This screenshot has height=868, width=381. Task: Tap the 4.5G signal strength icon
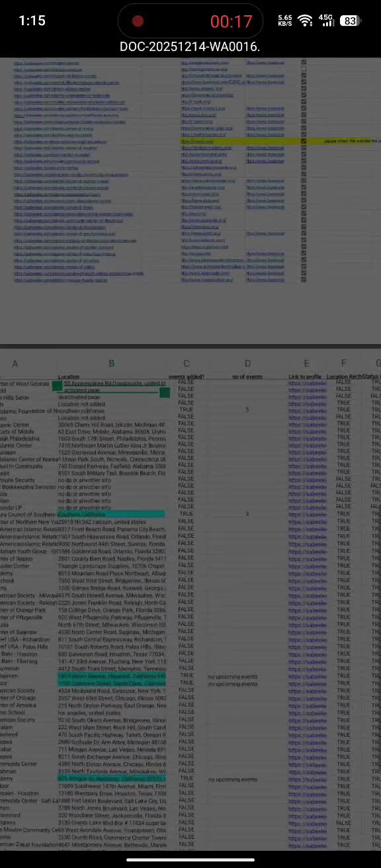[326, 21]
